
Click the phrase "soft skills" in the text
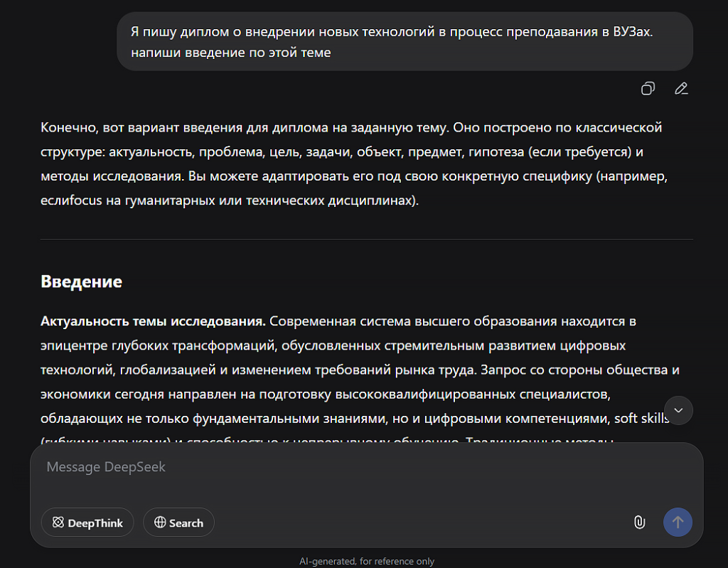[641, 418]
